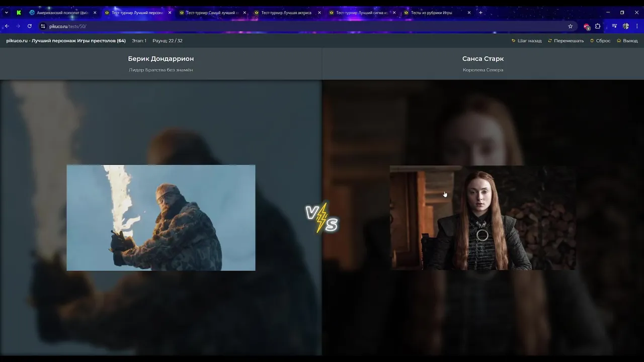The image size is (644, 362).
Task: Click Выход to exit the test
Action: tap(627, 41)
